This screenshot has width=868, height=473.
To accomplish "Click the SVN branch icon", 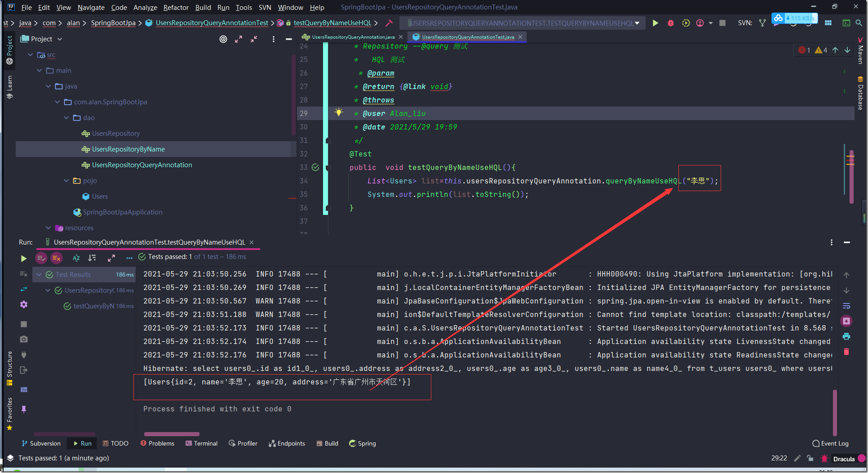I will click(x=762, y=23).
